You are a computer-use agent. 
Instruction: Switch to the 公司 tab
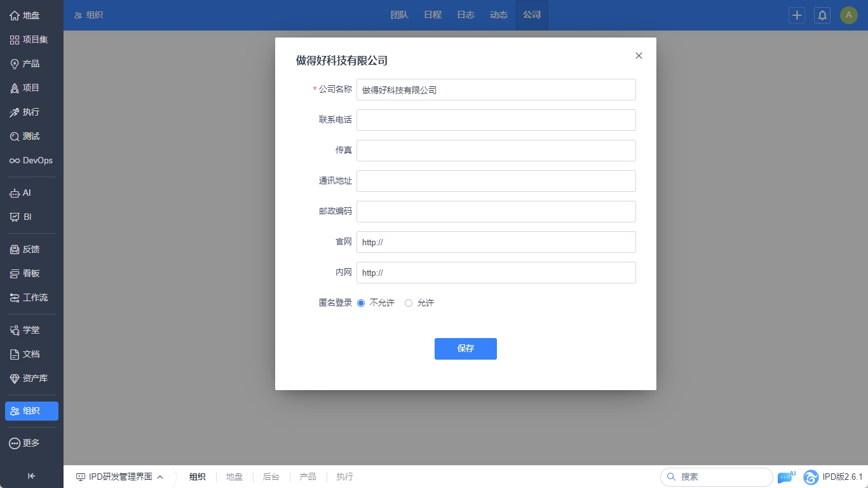point(532,15)
